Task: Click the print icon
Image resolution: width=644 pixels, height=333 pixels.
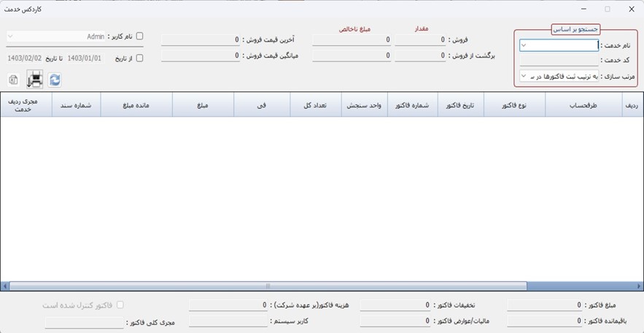Action: [34, 80]
